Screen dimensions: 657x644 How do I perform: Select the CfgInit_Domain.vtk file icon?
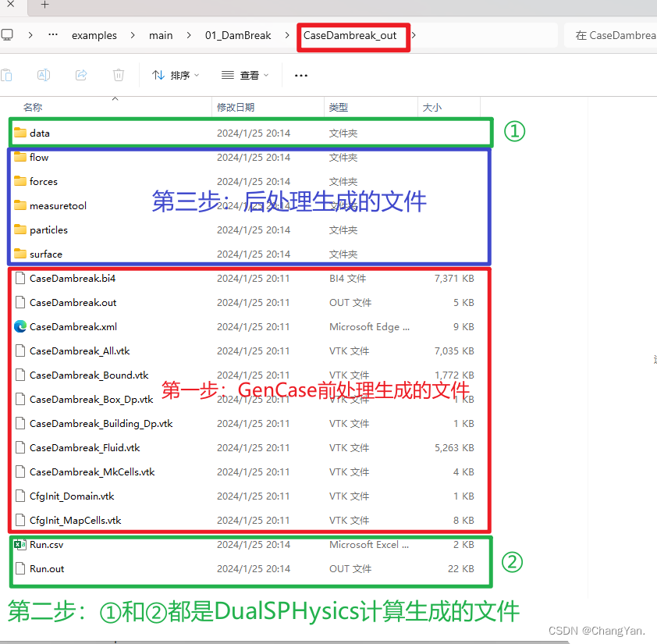[x=20, y=496]
